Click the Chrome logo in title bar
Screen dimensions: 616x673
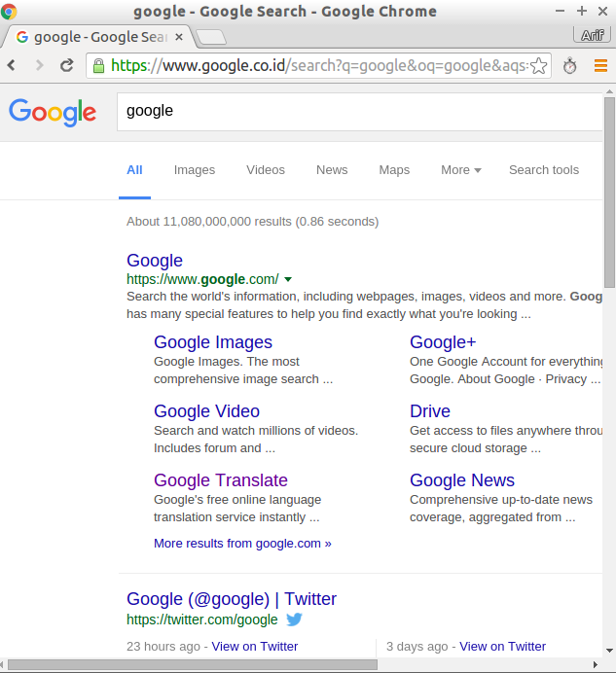tap(8, 11)
